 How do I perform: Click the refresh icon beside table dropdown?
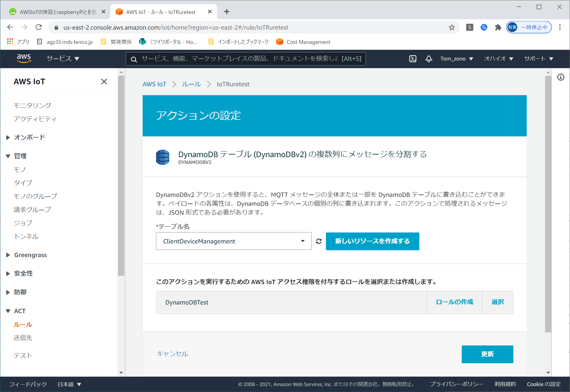coord(319,241)
